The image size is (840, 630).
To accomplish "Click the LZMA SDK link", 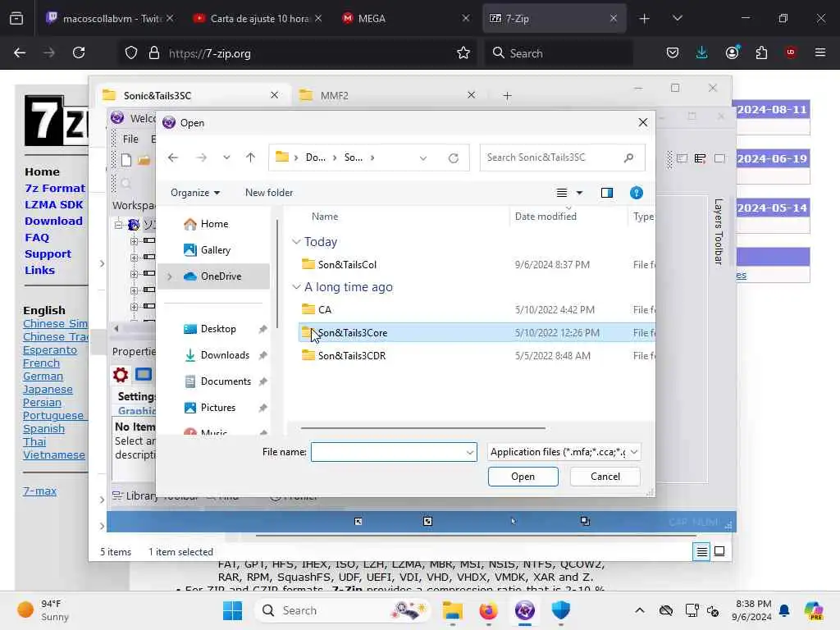I will pos(54,204).
